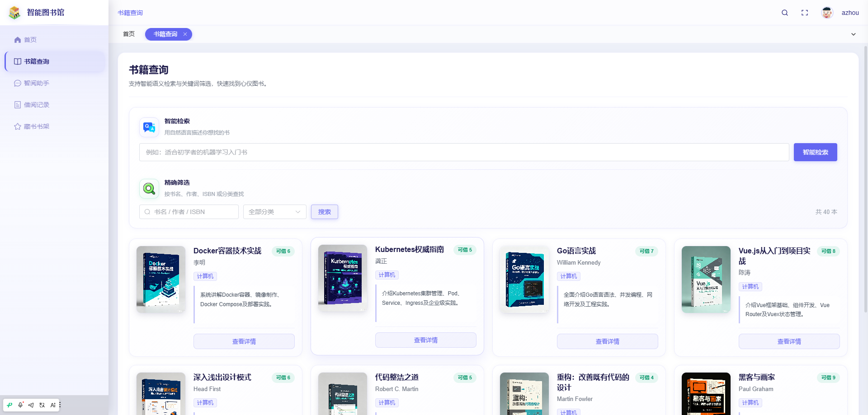868x415 pixels.
Task: Click the 计算机 tag on Vue.js book
Action: point(750,287)
